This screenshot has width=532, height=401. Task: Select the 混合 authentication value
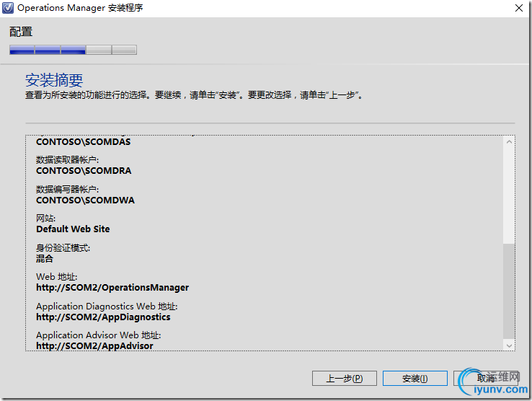(x=45, y=259)
